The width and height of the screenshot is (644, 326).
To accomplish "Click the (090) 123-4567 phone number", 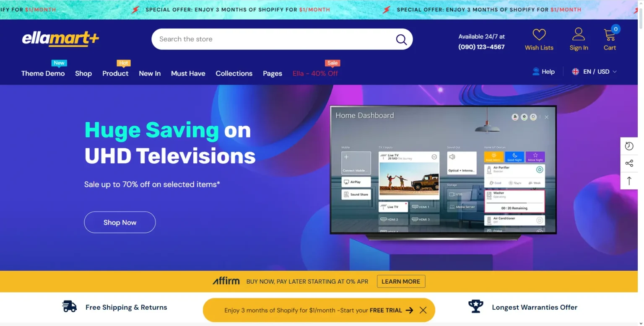I will (481, 47).
